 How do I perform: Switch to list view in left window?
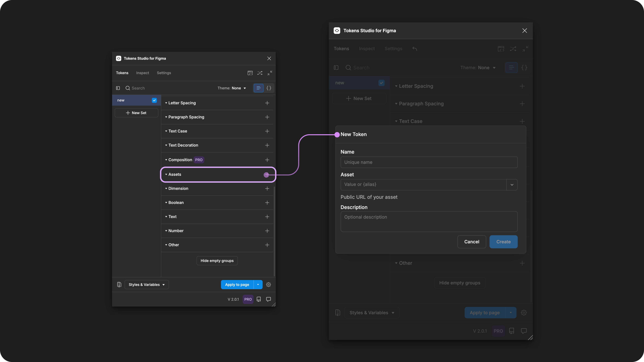[258, 88]
